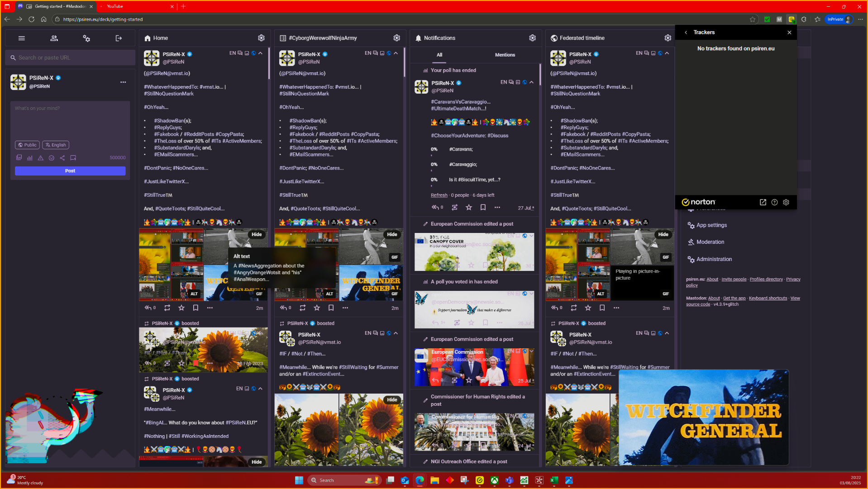
Task: Log out using the exit arrow icon
Action: tap(119, 38)
